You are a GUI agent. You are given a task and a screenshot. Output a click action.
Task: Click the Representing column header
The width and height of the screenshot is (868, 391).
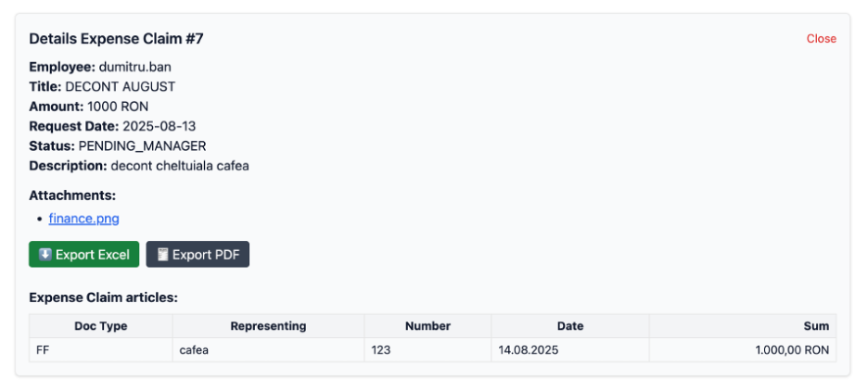268,326
